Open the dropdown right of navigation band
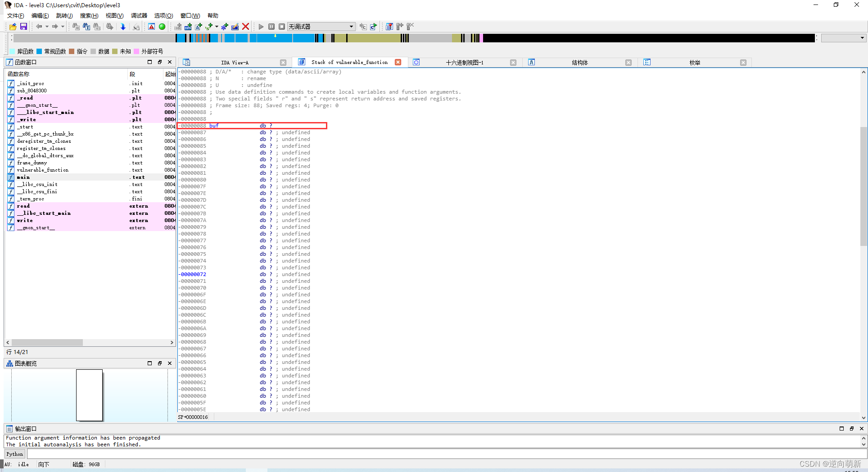The image size is (868, 472). [843, 38]
